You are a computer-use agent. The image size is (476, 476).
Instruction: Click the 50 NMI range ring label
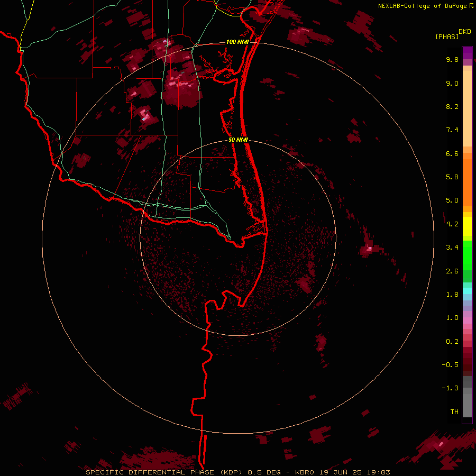[x=239, y=140]
